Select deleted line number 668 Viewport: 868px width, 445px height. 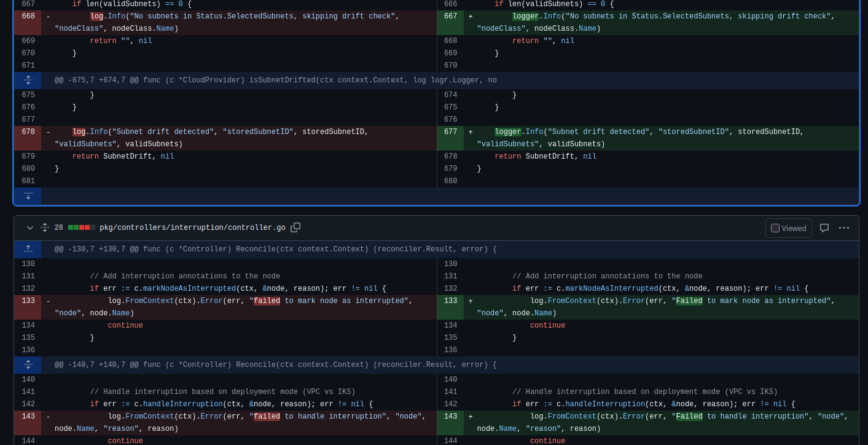[28, 17]
